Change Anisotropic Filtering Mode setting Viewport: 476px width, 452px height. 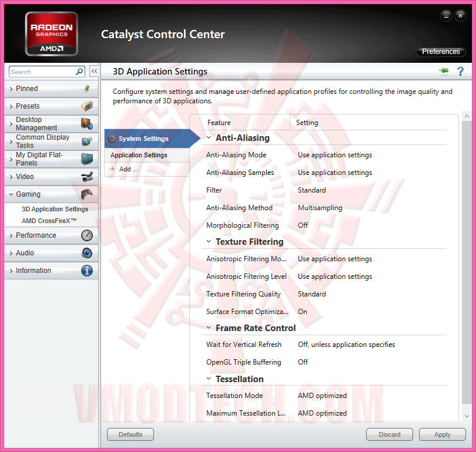click(x=335, y=259)
